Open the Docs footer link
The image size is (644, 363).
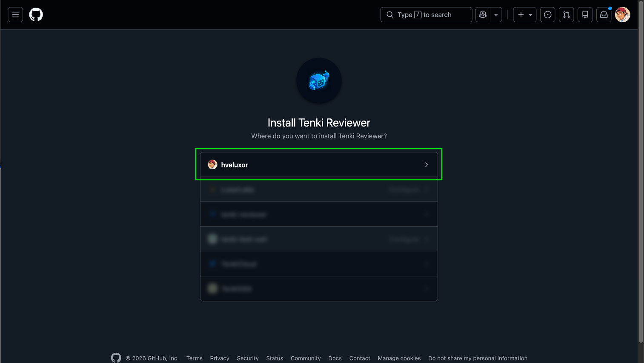pos(335,358)
